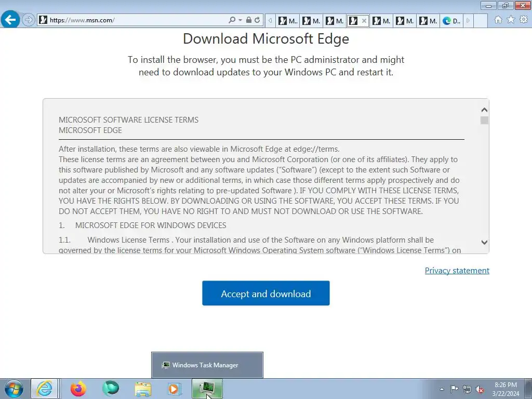Click the muted volume tray icon
The width and height of the screenshot is (532, 399).
[480, 389]
